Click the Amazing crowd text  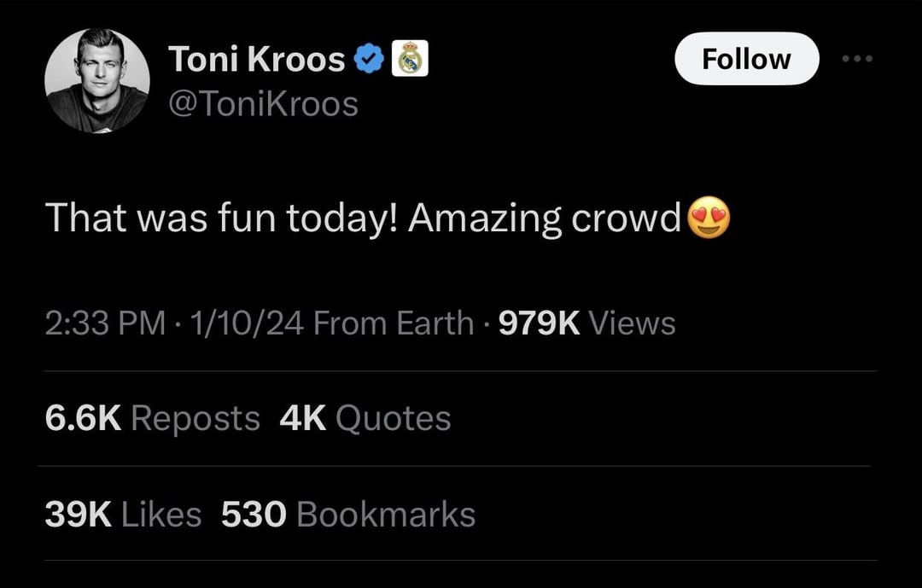pos(543,218)
